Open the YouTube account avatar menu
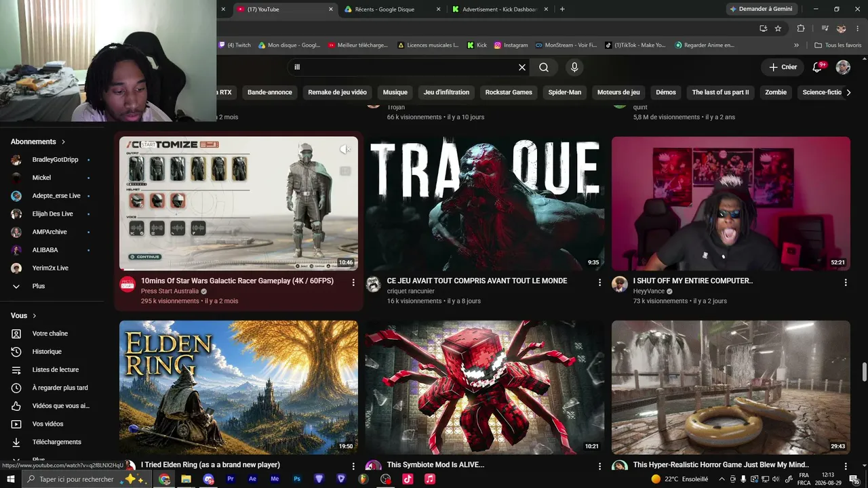Screen dimensions: 868x488 [843, 67]
